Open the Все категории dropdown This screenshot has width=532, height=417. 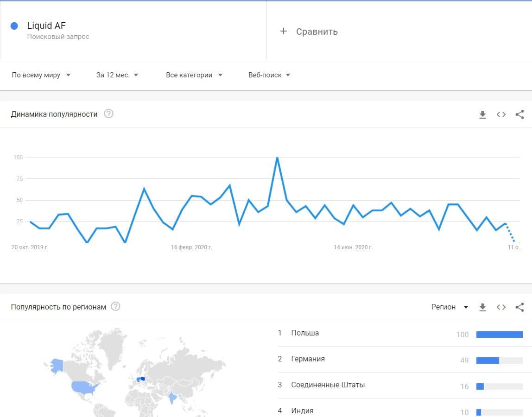coord(194,75)
